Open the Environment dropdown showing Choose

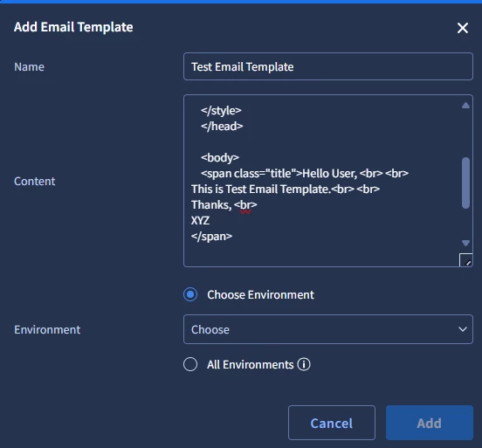328,329
